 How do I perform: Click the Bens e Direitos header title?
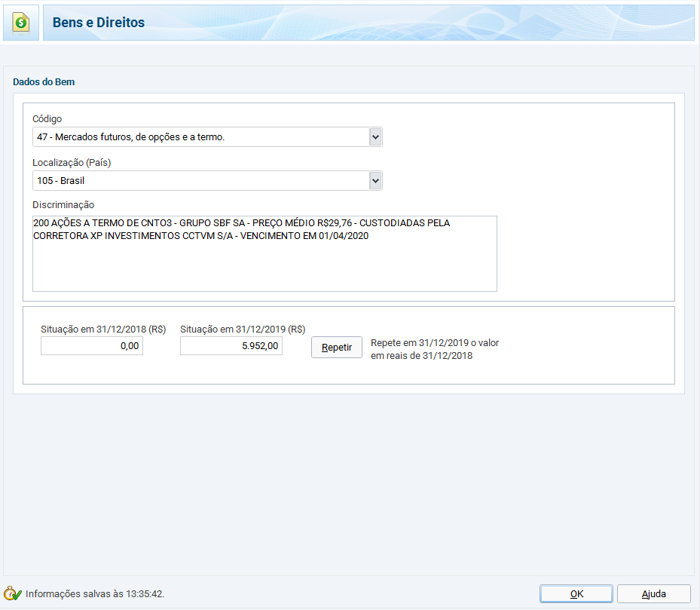pos(99,23)
